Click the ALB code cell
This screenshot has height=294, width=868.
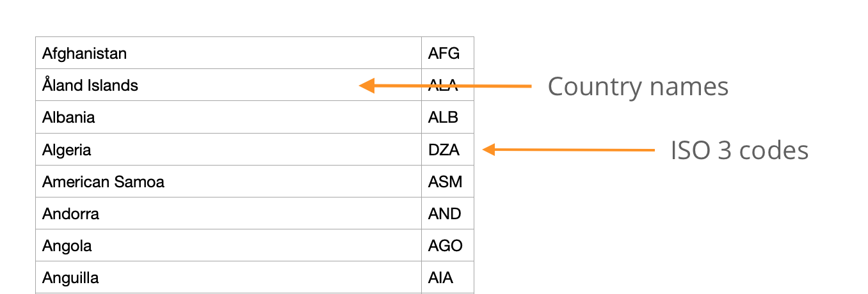tap(444, 118)
